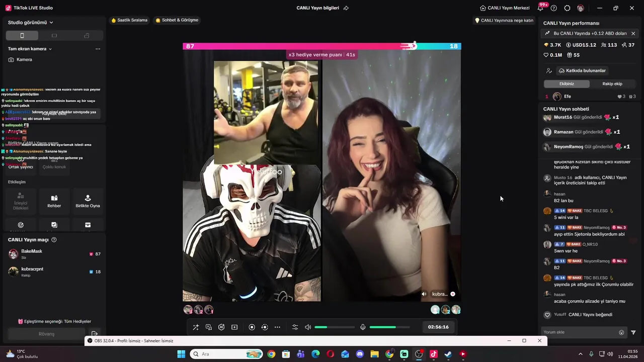The height and width of the screenshot is (362, 644).
Task: Adjust the speaker volume slider
Action: coord(335,327)
